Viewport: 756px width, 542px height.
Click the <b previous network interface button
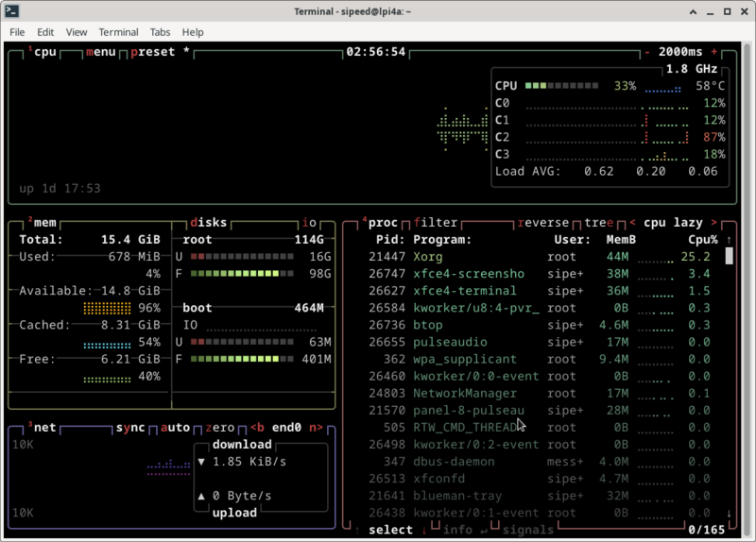point(257,428)
